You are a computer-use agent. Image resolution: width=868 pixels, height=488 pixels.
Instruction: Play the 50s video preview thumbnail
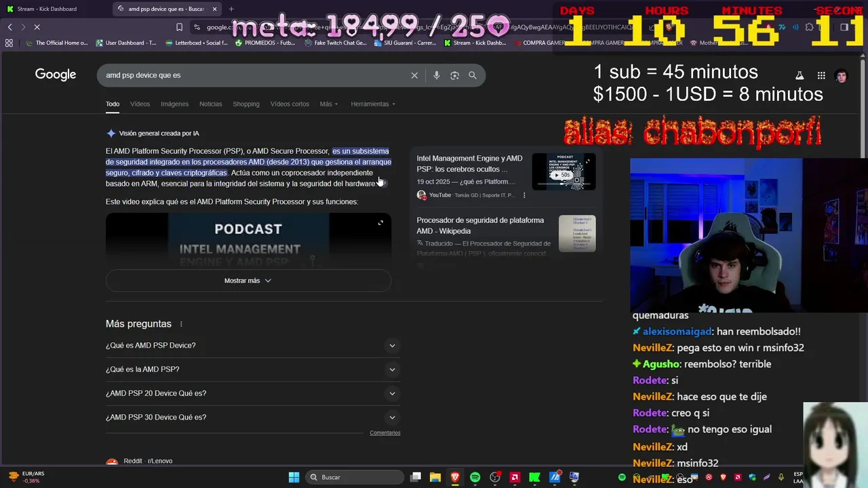point(564,172)
